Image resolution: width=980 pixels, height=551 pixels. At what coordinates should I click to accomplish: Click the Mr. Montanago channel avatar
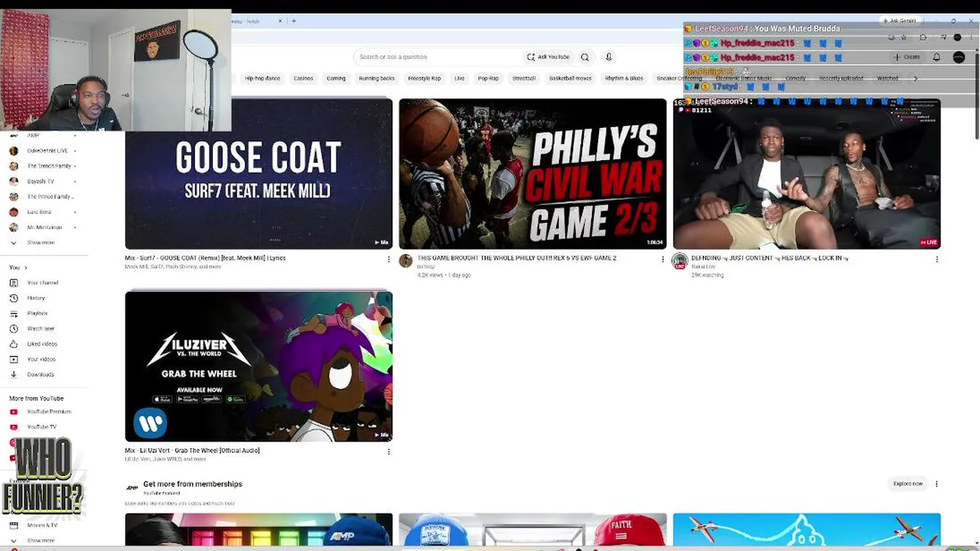coord(14,227)
